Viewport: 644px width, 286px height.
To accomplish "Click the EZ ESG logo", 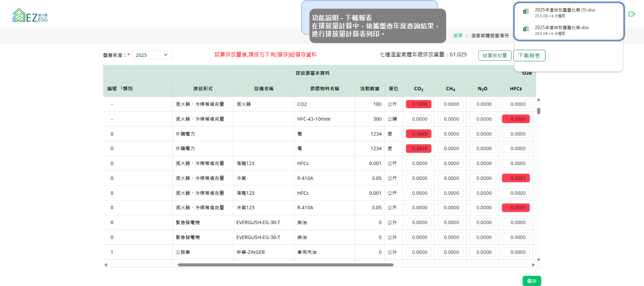I will pos(30,15).
